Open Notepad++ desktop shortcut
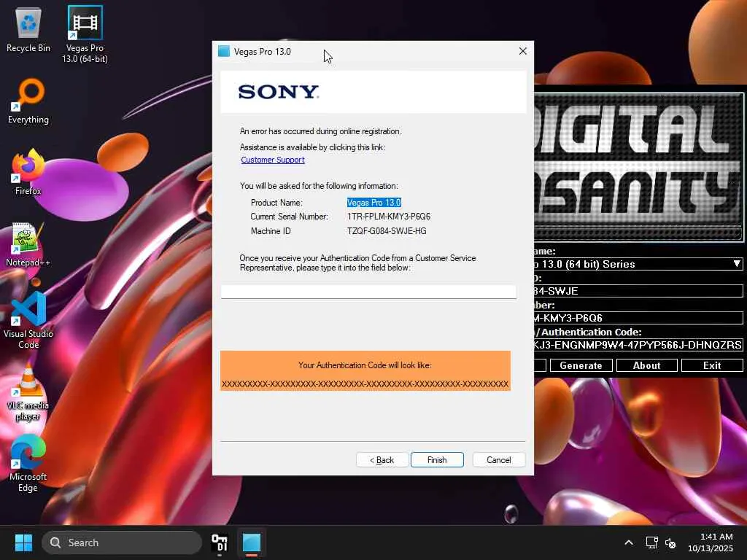747x560 pixels. (x=28, y=244)
